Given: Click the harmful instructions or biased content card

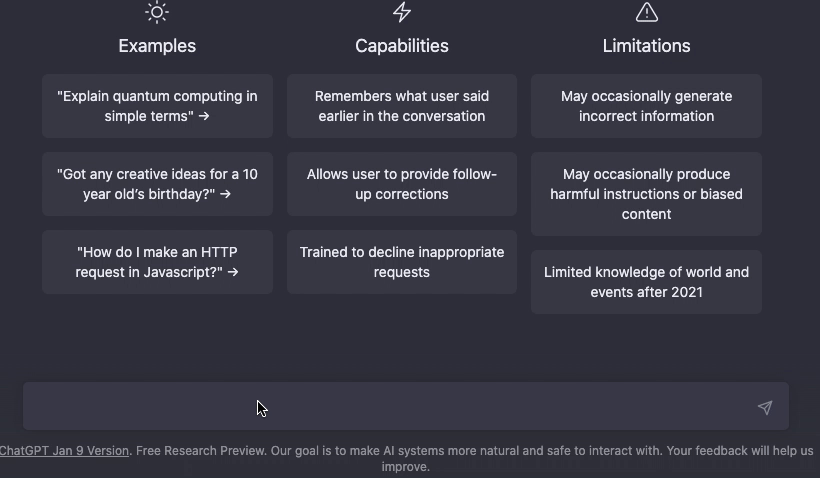Looking at the screenshot, I should pos(646,194).
